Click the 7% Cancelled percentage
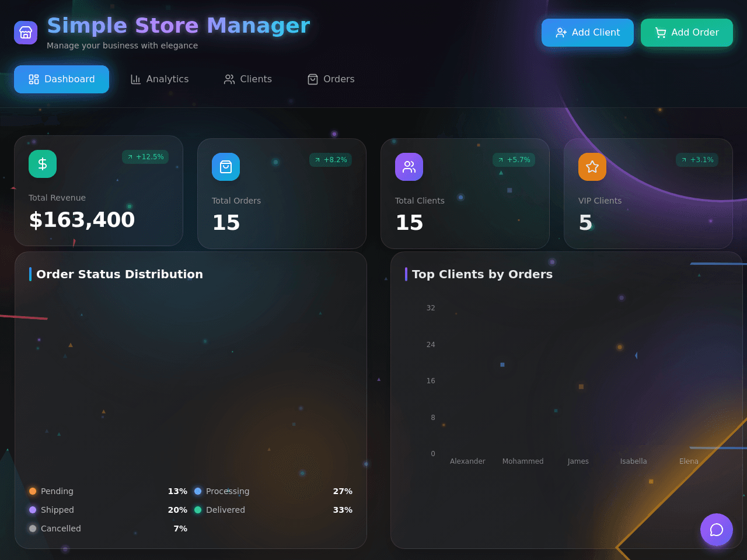The image size is (747, 560). click(x=180, y=528)
